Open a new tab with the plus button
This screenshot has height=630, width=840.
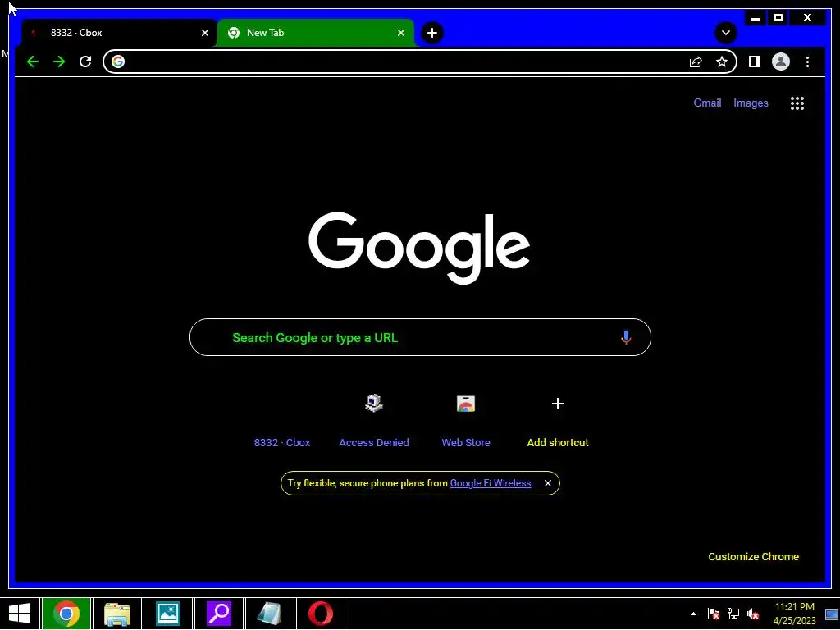(x=432, y=33)
